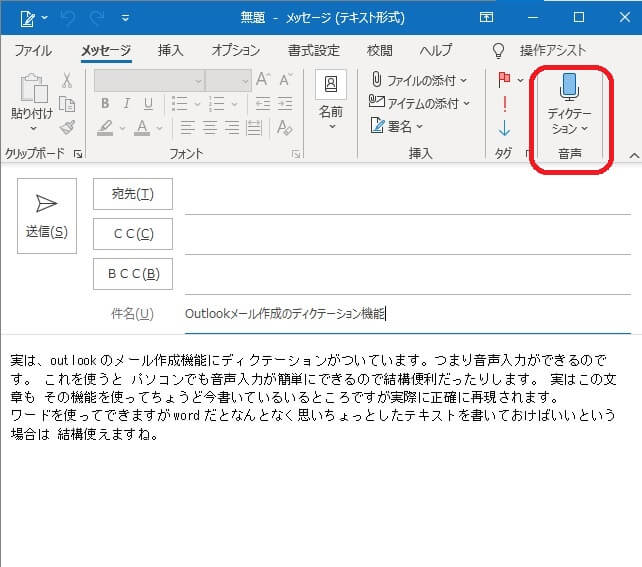Increase the paragraph indent
The image size is (642, 567).
(x=285, y=104)
